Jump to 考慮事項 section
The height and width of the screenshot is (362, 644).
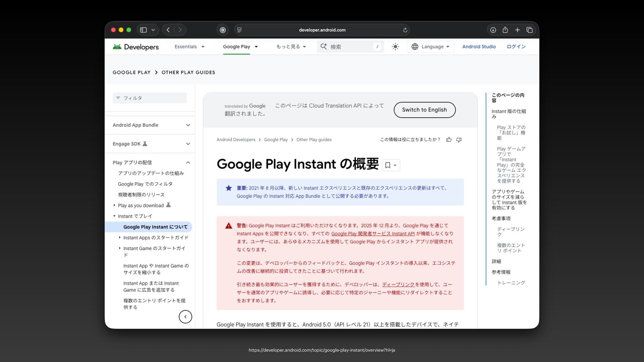tap(501, 219)
